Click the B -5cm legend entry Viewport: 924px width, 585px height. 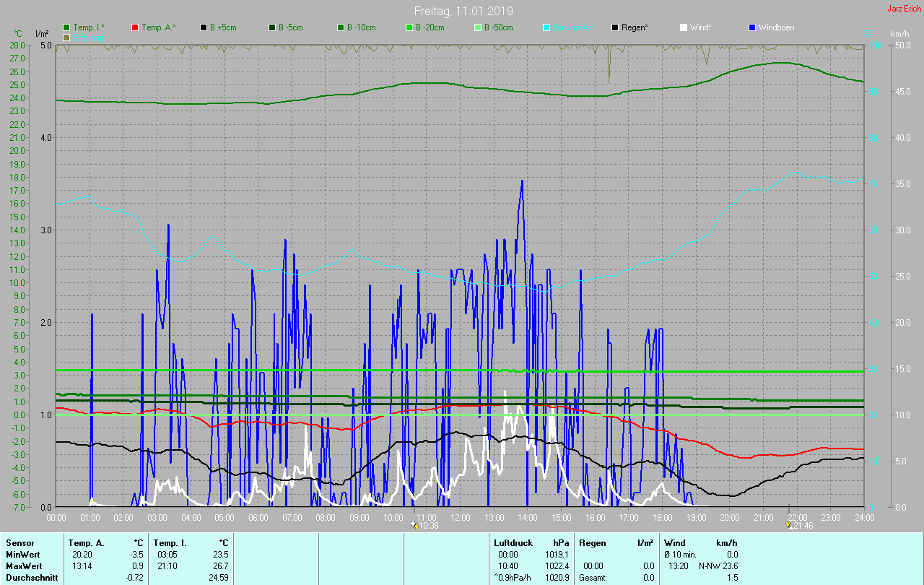[x=291, y=27]
